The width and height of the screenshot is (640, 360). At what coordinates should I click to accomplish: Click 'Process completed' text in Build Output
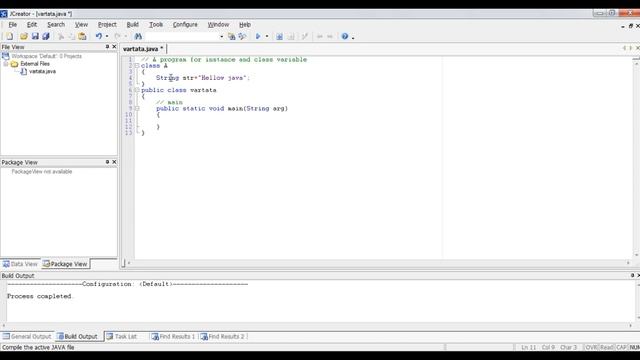pyautogui.click(x=39, y=296)
